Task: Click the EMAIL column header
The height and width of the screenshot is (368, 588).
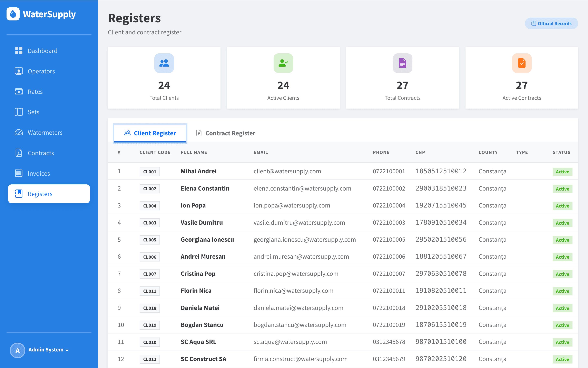Action: [261, 152]
